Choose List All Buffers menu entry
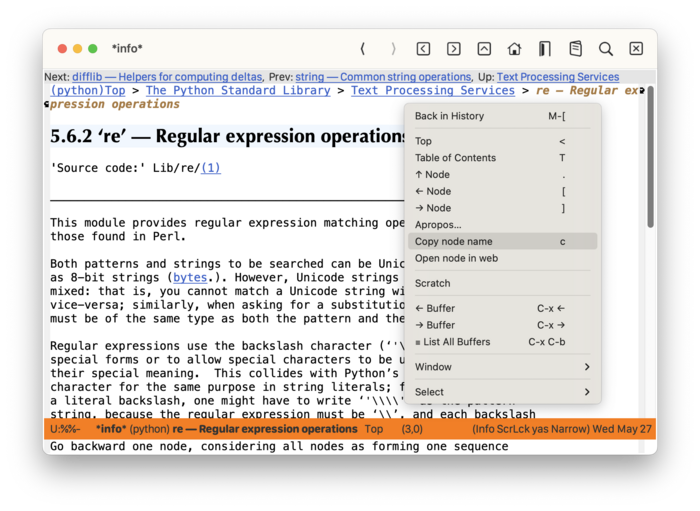 pyautogui.click(x=503, y=342)
